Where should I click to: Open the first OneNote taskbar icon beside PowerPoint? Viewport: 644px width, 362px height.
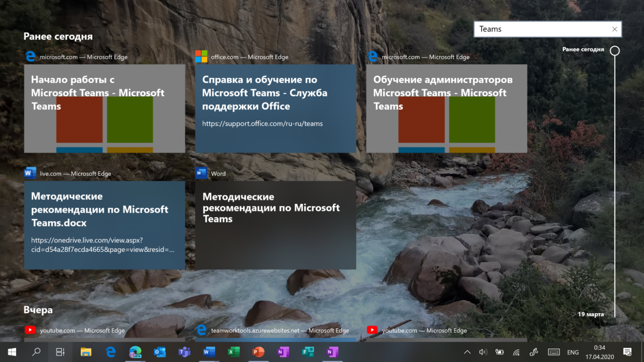[x=283, y=352]
